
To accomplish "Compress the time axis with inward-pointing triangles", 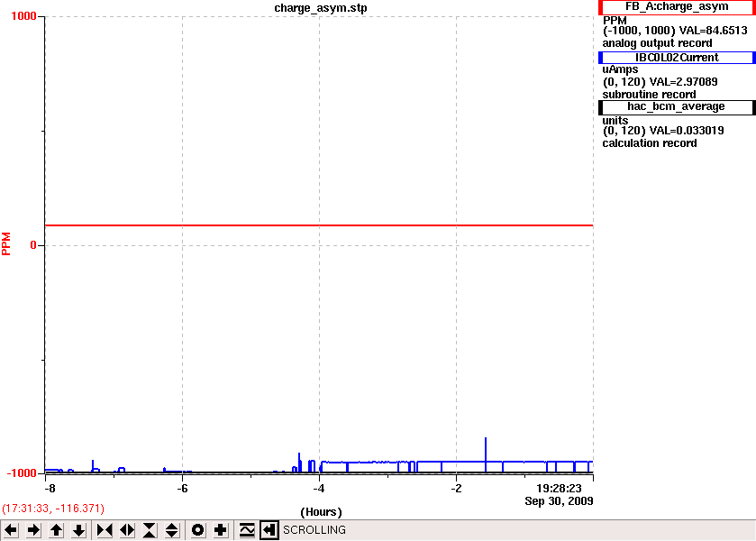I will click(105, 530).
